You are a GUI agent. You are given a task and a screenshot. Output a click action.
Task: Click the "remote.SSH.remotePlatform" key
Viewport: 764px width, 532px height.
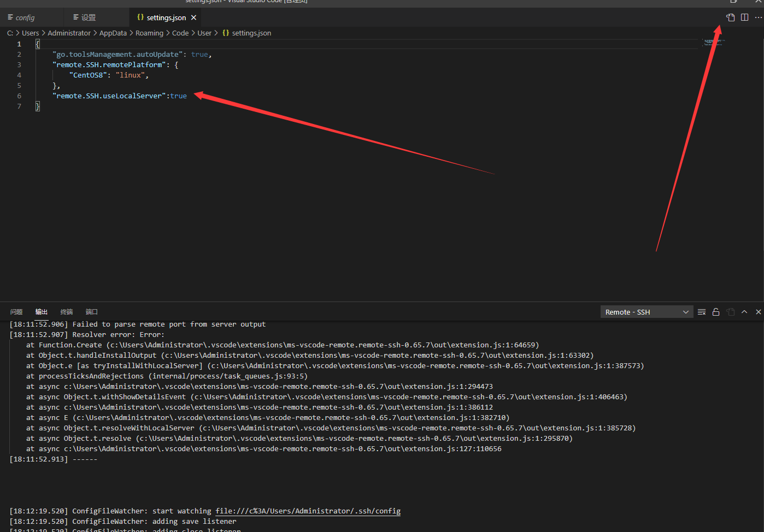click(109, 64)
